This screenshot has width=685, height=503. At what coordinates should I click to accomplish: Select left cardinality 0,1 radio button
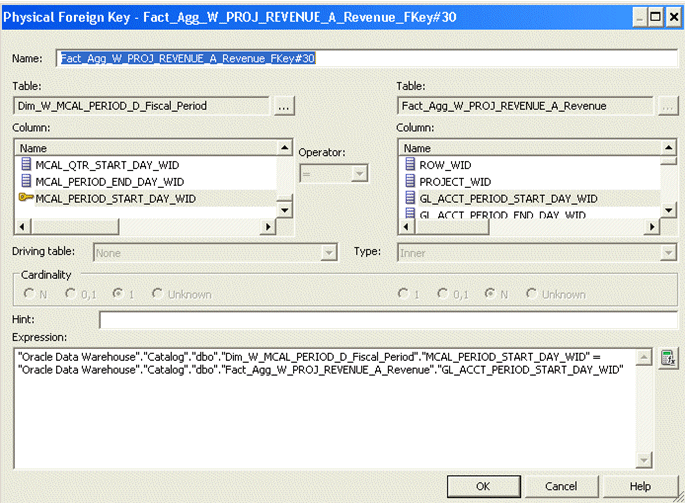point(70,294)
